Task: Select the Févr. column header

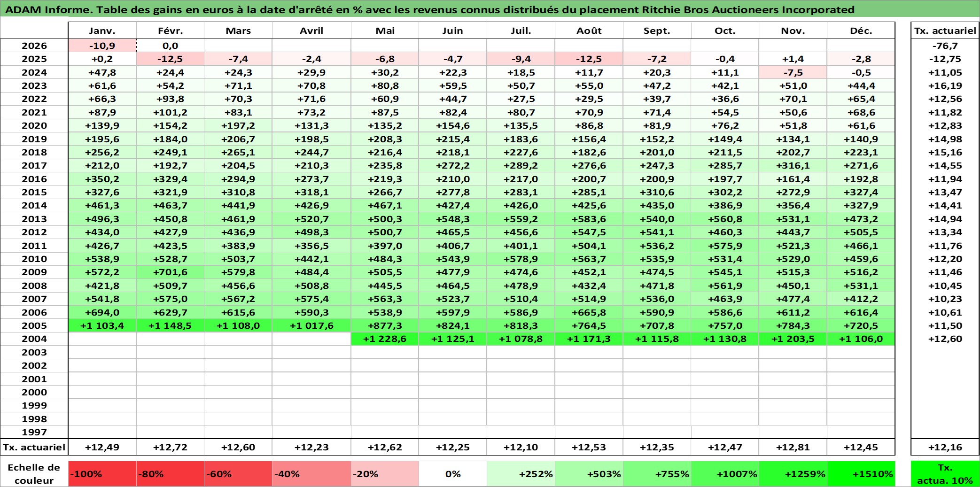Action: [170, 31]
